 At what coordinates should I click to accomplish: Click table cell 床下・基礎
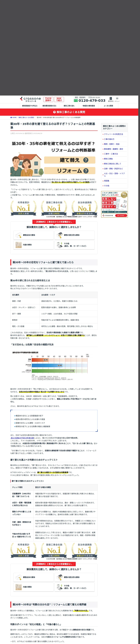tap(25, 314)
